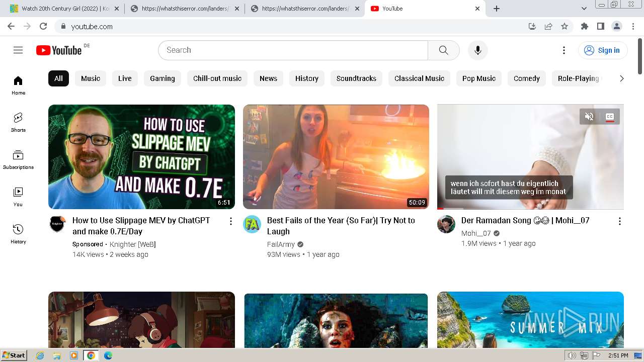This screenshot has height=362, width=644.
Task: Open YouTube settings three-dot menu
Action: click(x=564, y=50)
